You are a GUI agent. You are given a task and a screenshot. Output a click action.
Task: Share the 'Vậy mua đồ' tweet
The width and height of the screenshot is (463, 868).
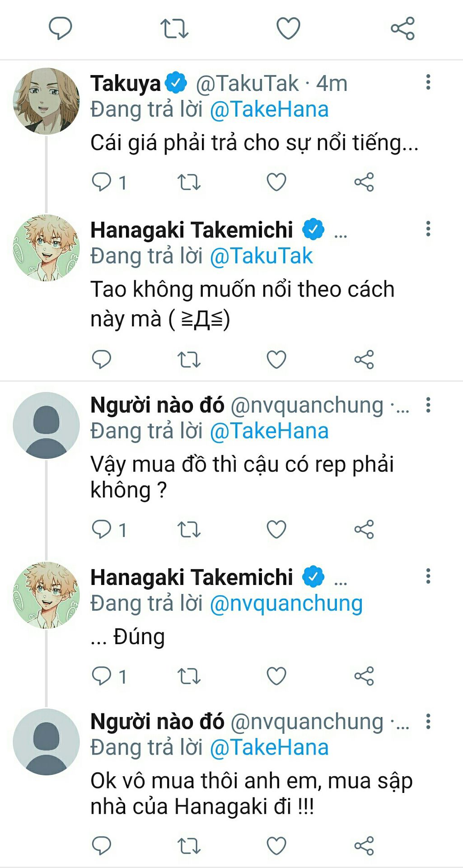click(x=364, y=529)
